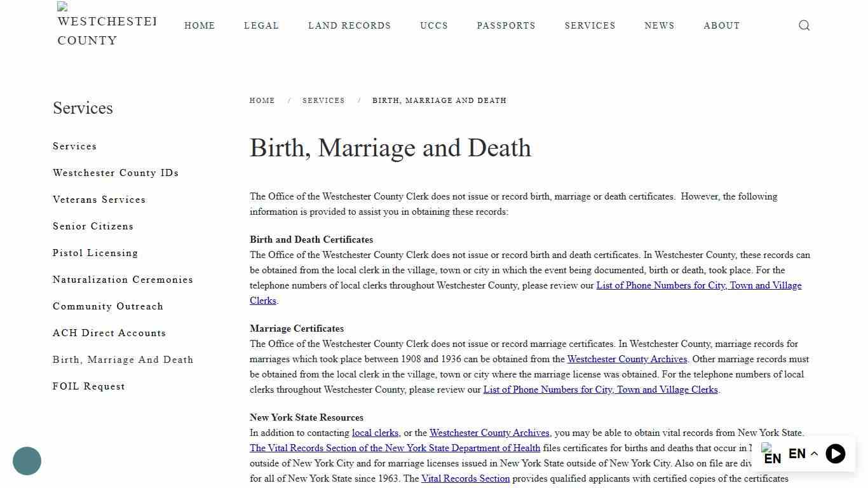Click the accessibility widget circle bottom left
Viewport: 868px width, 488px height.
27,461
